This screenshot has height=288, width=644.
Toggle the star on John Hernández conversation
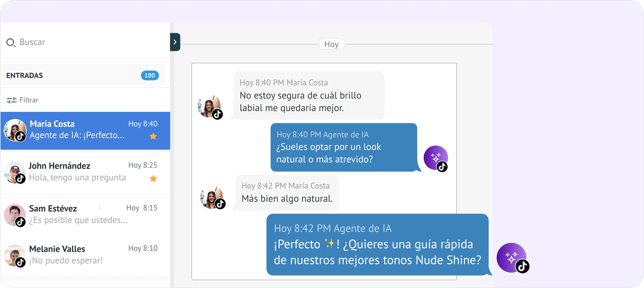click(x=153, y=179)
